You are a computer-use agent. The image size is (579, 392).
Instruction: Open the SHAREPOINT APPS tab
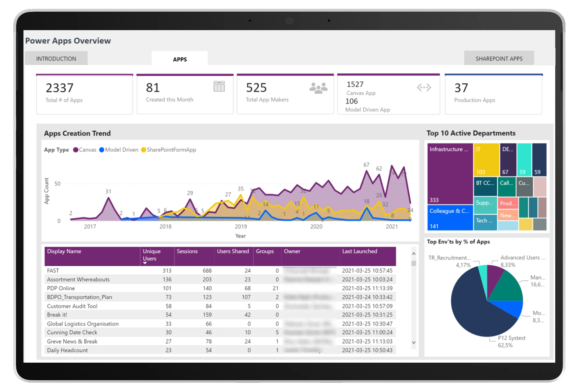[499, 58]
